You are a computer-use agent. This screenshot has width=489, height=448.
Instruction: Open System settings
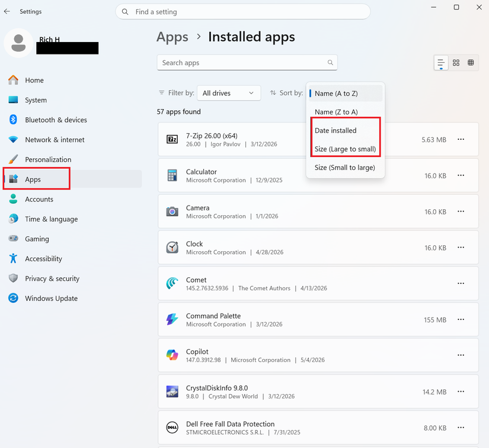72,100
